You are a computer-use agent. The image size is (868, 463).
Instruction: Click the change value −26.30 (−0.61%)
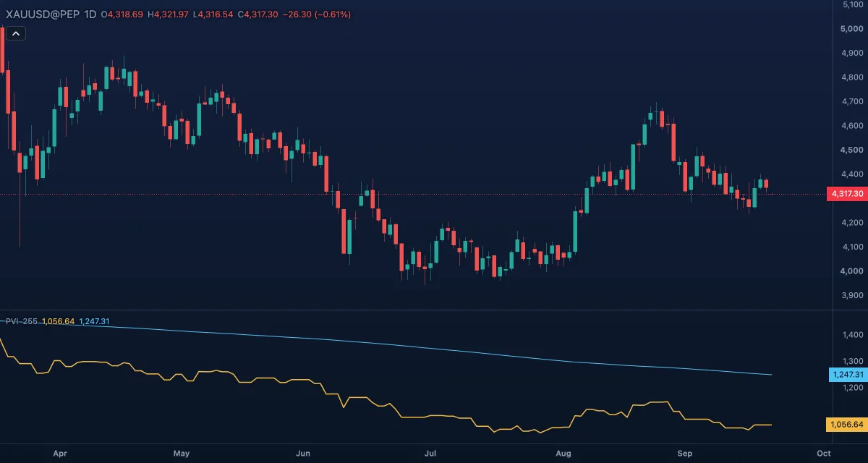pyautogui.click(x=316, y=14)
